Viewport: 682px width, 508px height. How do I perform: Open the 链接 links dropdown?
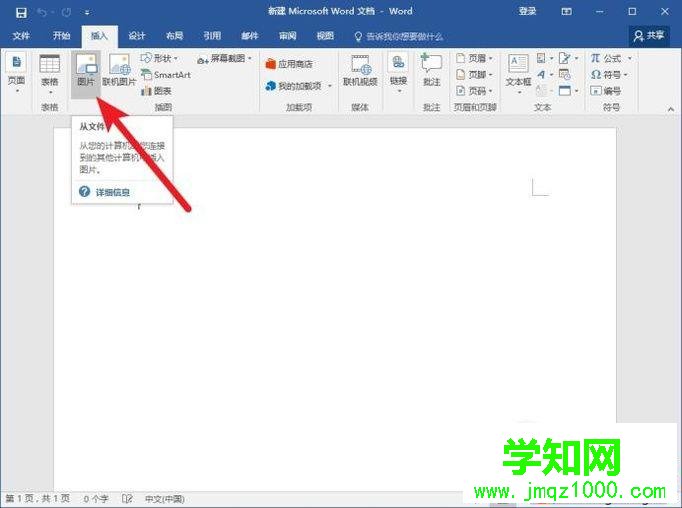pos(398,73)
